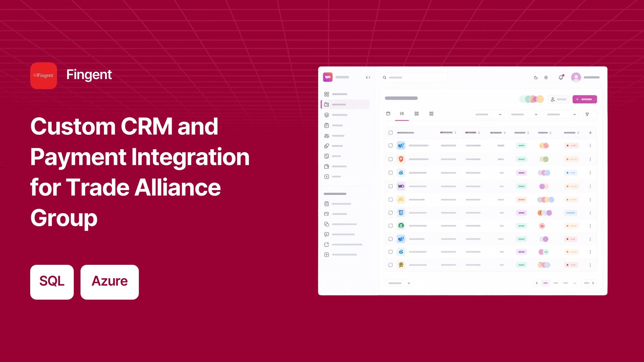Collapse the sidebar using the arrows icon

point(368,77)
